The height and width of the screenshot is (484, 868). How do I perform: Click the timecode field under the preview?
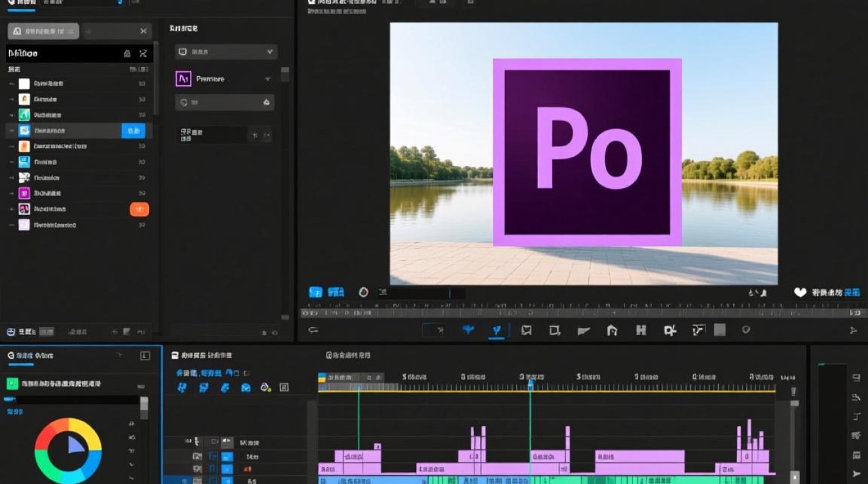pyautogui.click(x=421, y=293)
